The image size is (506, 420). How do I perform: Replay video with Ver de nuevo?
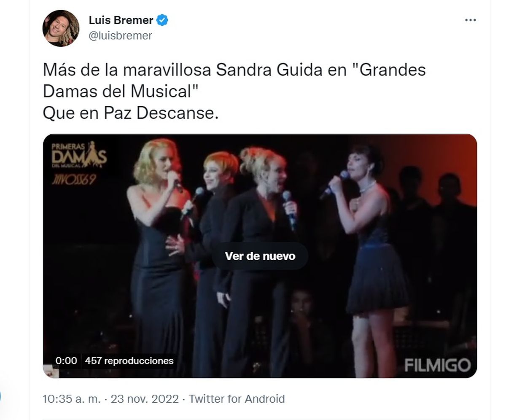[260, 256]
